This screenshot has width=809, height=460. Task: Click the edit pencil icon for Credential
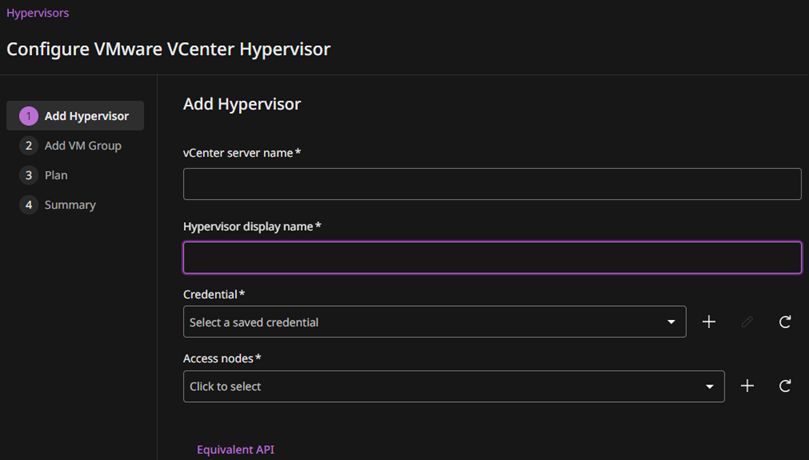click(747, 322)
